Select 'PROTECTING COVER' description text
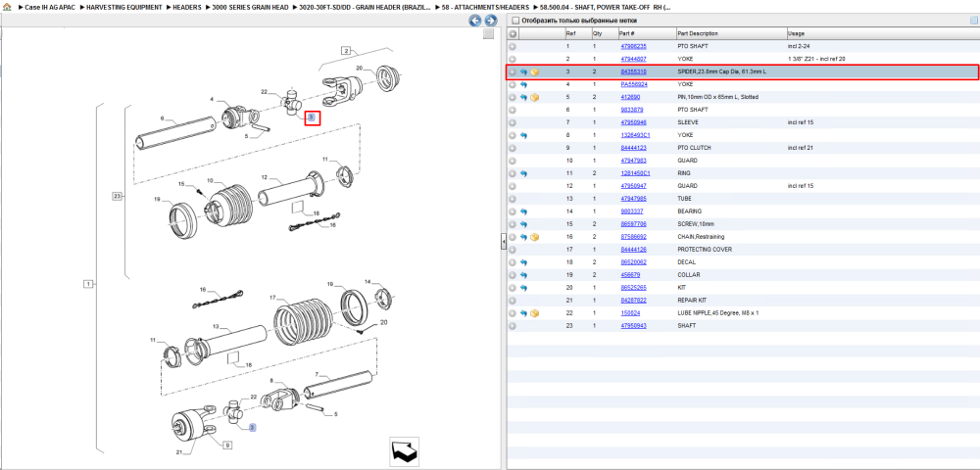980x470 pixels. tap(705, 250)
